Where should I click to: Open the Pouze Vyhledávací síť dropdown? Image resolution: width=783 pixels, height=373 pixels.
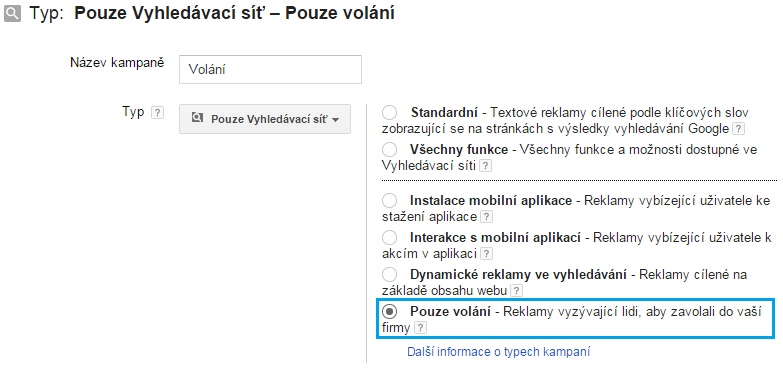(265, 119)
